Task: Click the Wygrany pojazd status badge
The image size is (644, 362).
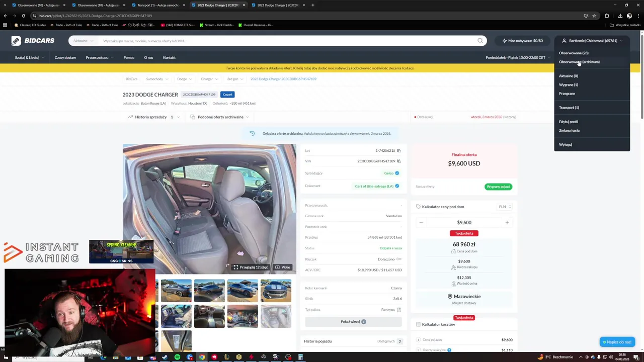Action: pyautogui.click(x=498, y=187)
